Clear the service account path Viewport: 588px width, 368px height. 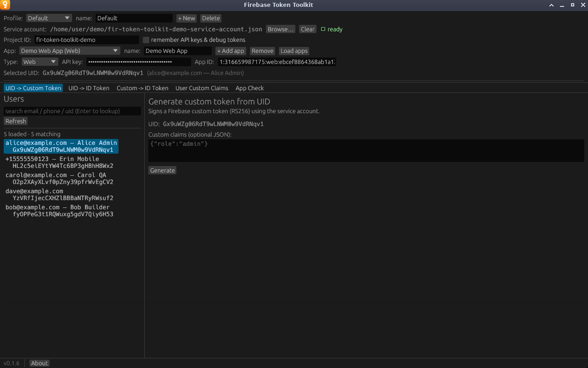(x=308, y=29)
